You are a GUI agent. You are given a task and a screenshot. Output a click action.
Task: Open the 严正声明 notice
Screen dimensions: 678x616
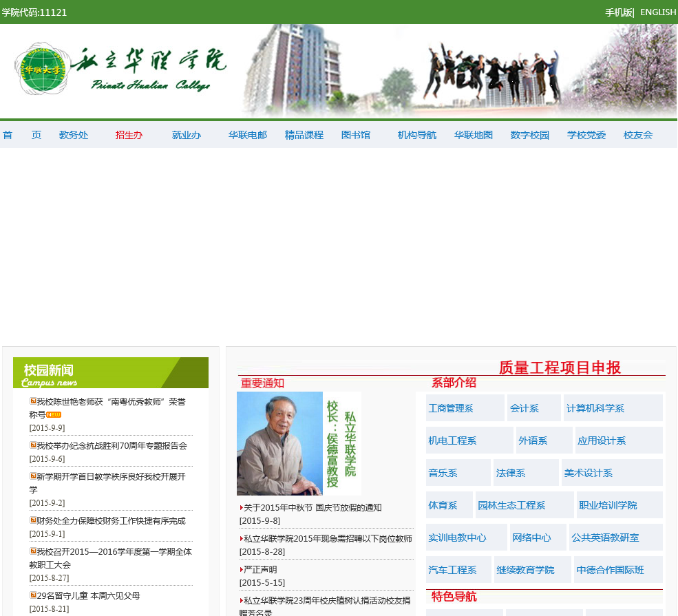tap(260, 570)
